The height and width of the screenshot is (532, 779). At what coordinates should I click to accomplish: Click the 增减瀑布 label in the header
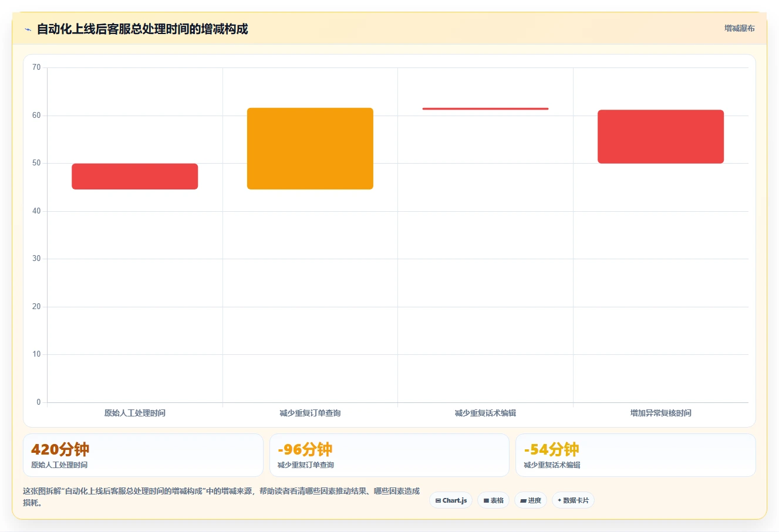tap(739, 28)
